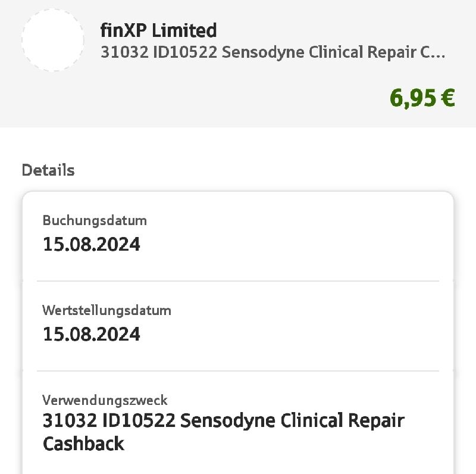
Task: Tap the divider above Verwendungszweck row
Action: tap(238, 371)
